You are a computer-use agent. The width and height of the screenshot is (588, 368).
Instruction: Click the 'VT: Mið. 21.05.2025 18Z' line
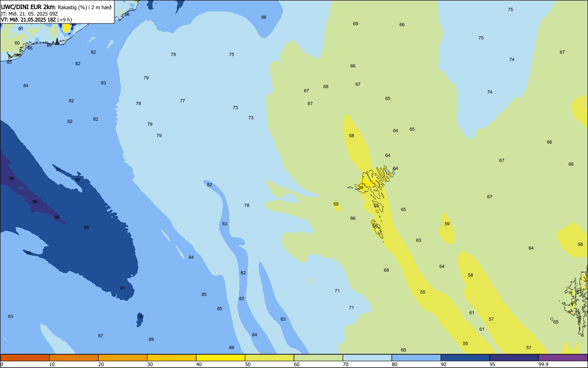pos(28,20)
